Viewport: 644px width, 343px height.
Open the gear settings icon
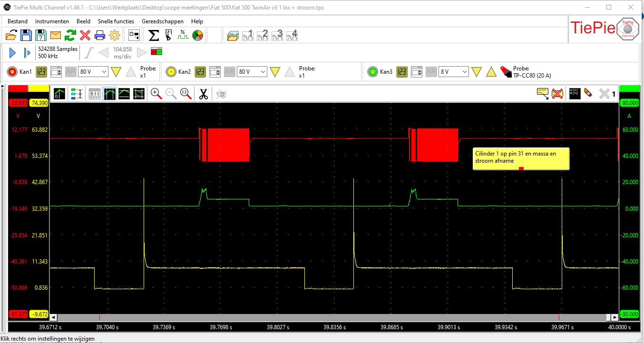point(115,35)
